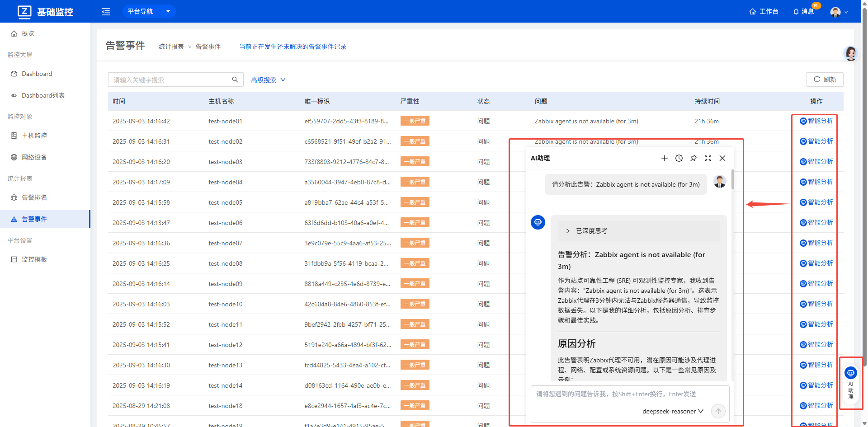Click 智能分析 for test-node02
The width and height of the screenshot is (868, 427).
[x=816, y=141]
